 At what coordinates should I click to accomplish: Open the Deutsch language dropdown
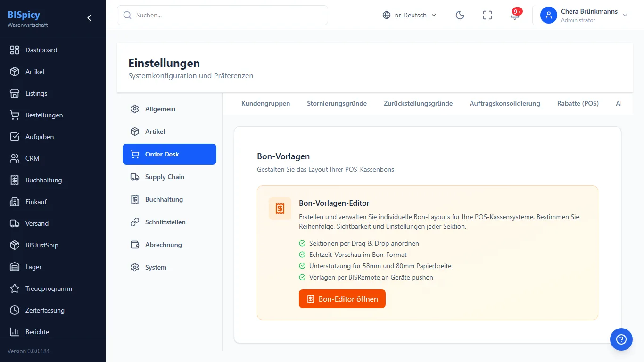pos(410,15)
